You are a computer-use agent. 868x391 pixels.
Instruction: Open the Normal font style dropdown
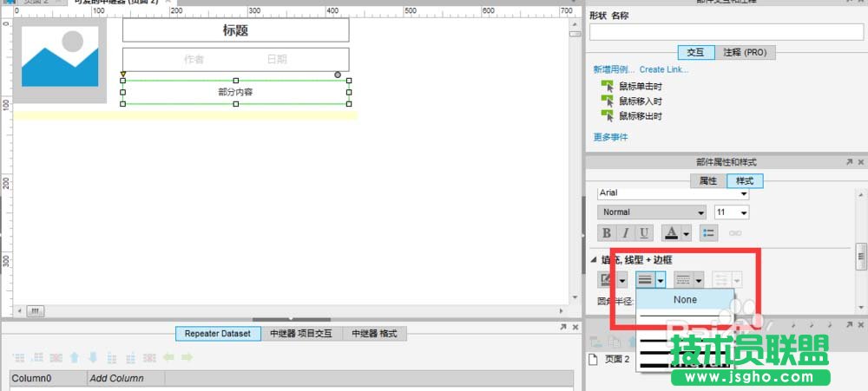[652, 212]
